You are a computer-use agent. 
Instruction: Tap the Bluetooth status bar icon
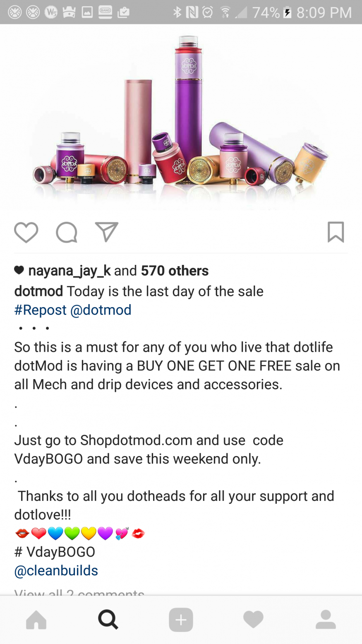tap(177, 12)
